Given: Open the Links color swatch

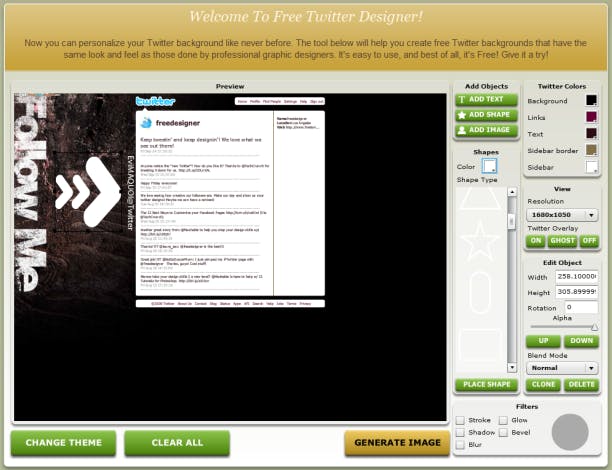Looking at the screenshot, I should pyautogui.click(x=591, y=117).
